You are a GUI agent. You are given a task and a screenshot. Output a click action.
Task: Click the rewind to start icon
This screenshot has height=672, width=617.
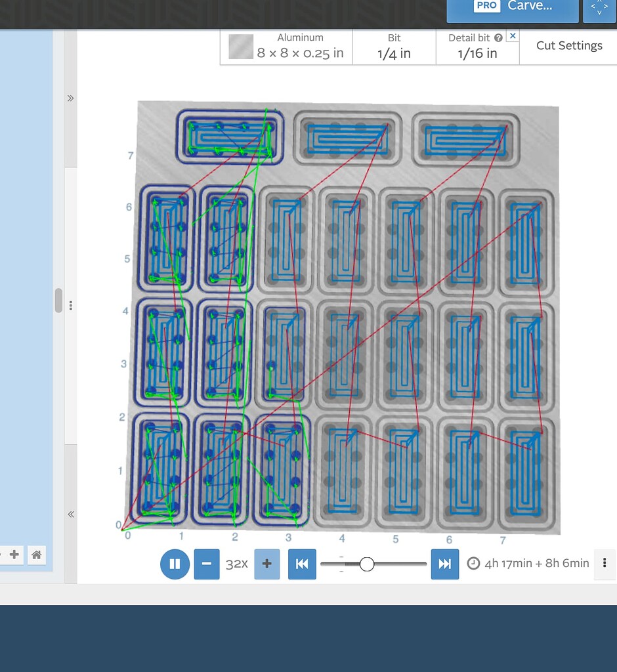(x=302, y=564)
